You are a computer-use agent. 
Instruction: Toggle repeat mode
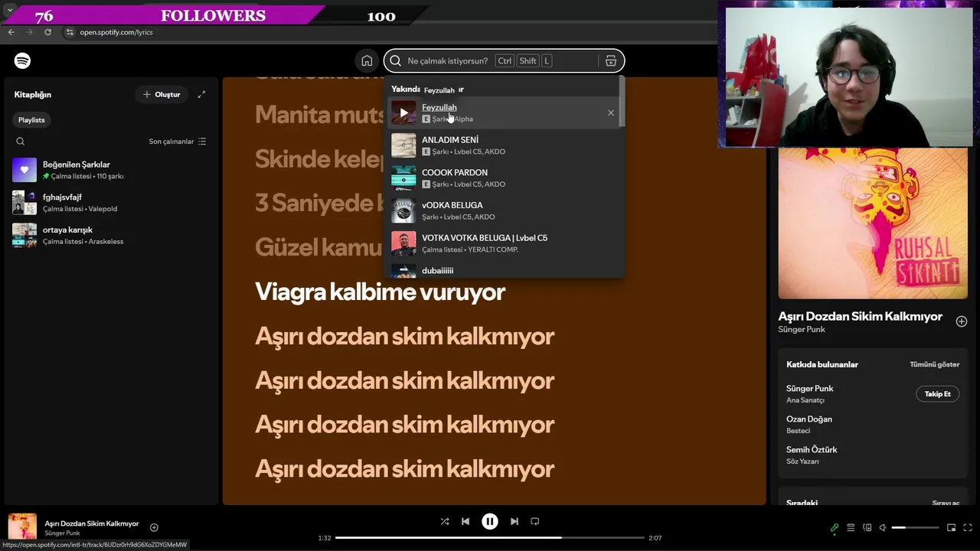534,521
